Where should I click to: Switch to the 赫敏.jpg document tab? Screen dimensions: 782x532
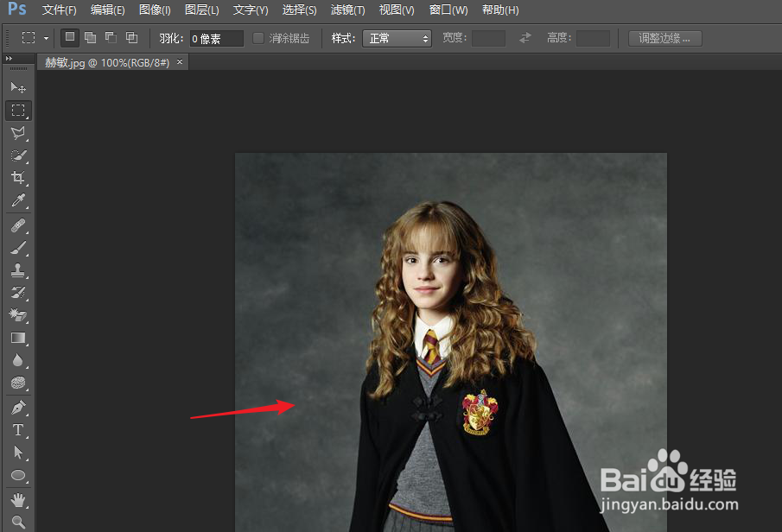(107, 63)
